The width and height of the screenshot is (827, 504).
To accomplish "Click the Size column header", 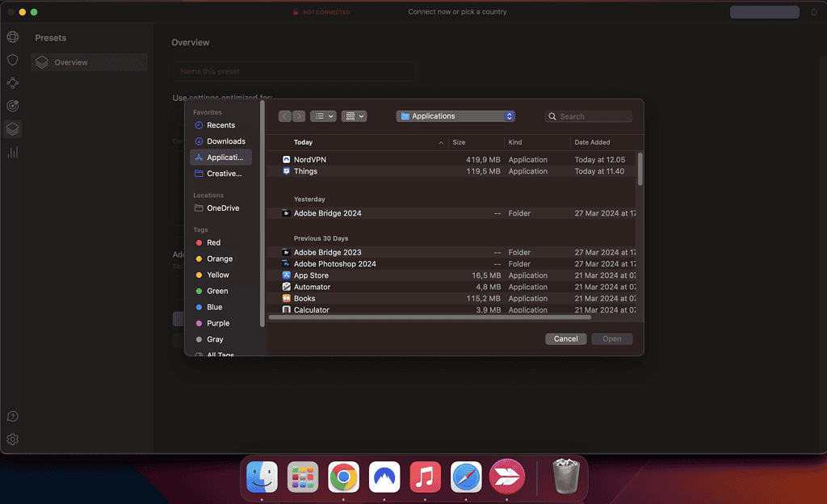I will (x=459, y=142).
